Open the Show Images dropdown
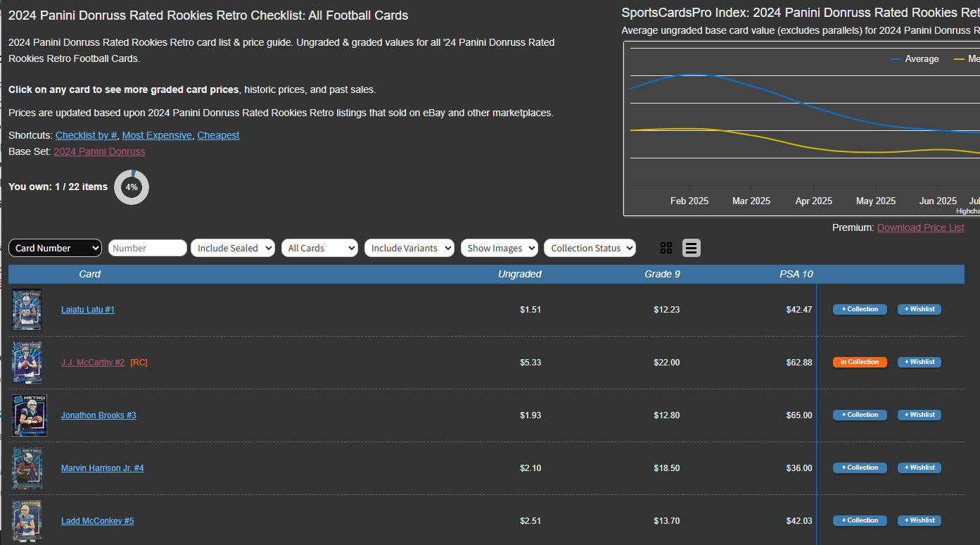 point(499,248)
